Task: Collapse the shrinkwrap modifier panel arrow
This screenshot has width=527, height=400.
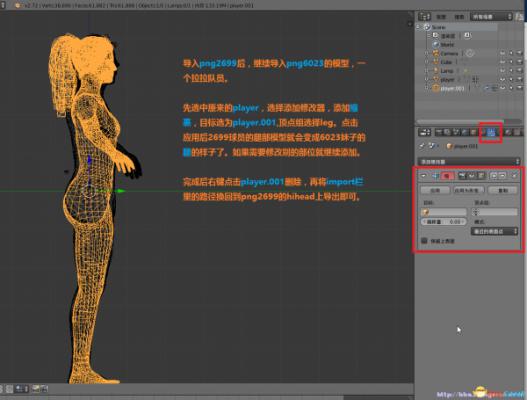Action: point(423,175)
